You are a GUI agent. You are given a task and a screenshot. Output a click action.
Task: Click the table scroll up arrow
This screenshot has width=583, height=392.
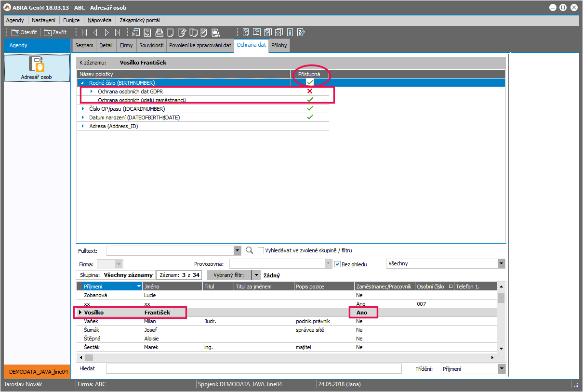pyautogui.click(x=501, y=287)
